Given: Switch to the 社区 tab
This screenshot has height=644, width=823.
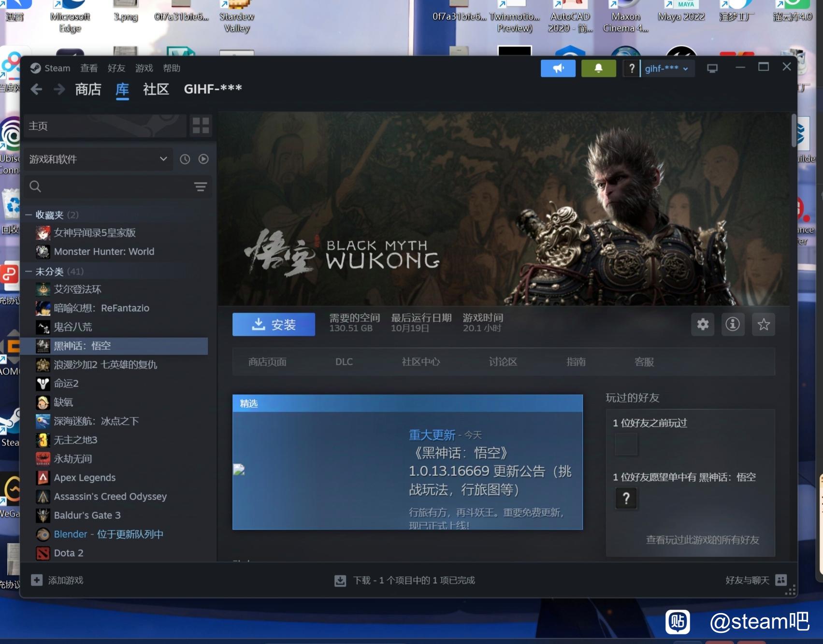Looking at the screenshot, I should 156,89.
